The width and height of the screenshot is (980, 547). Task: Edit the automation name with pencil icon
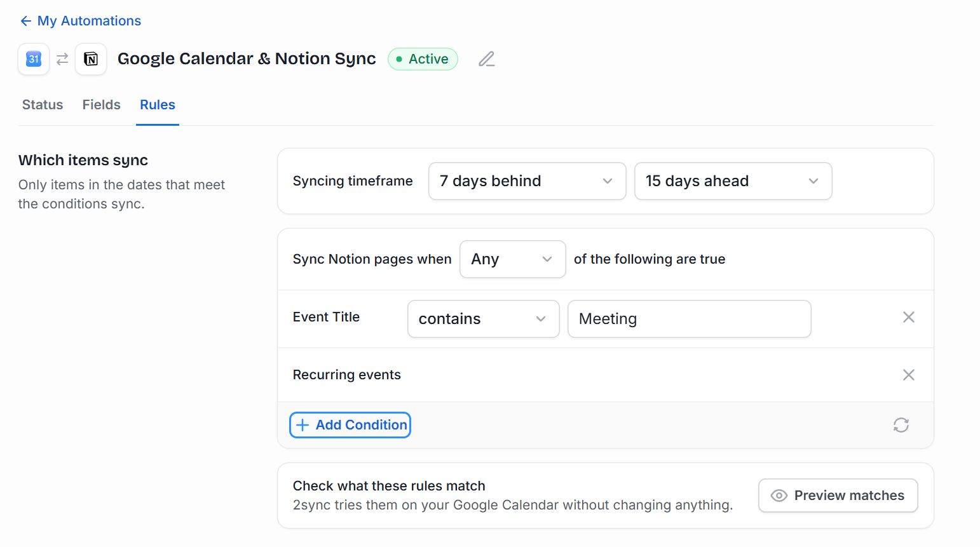pyautogui.click(x=487, y=59)
